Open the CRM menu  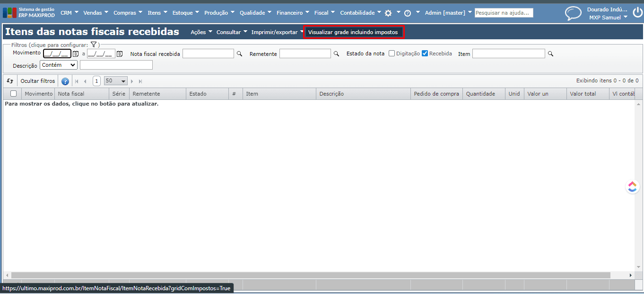70,13
